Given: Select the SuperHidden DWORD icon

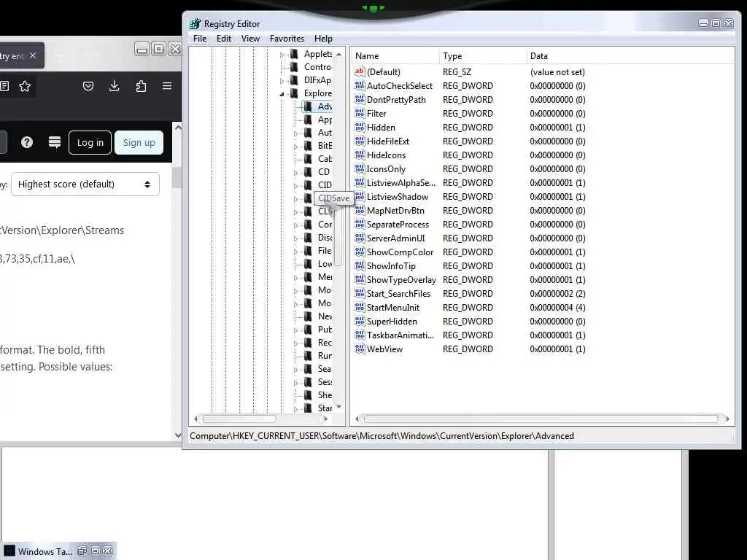Looking at the screenshot, I should pos(360,321).
